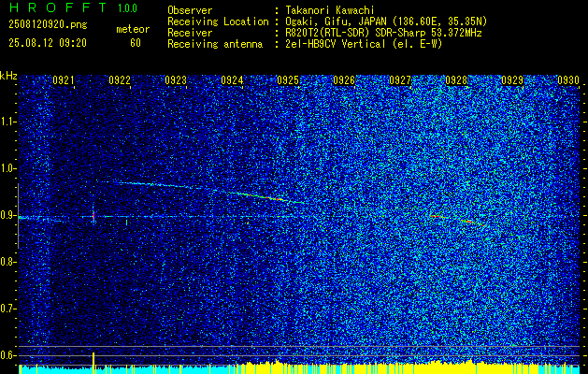Click the Receiving antenna label
The height and width of the screenshot is (374, 588).
pos(215,44)
